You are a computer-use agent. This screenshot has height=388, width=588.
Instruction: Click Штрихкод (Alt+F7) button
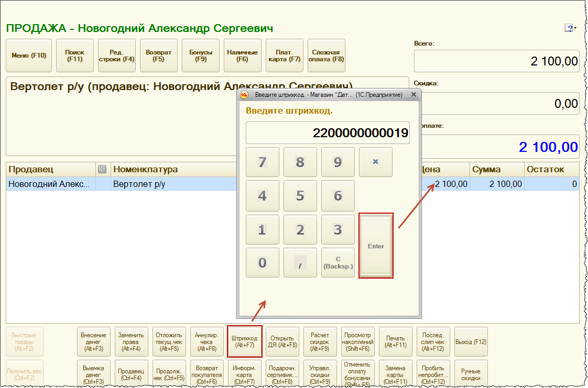pyautogui.click(x=245, y=341)
